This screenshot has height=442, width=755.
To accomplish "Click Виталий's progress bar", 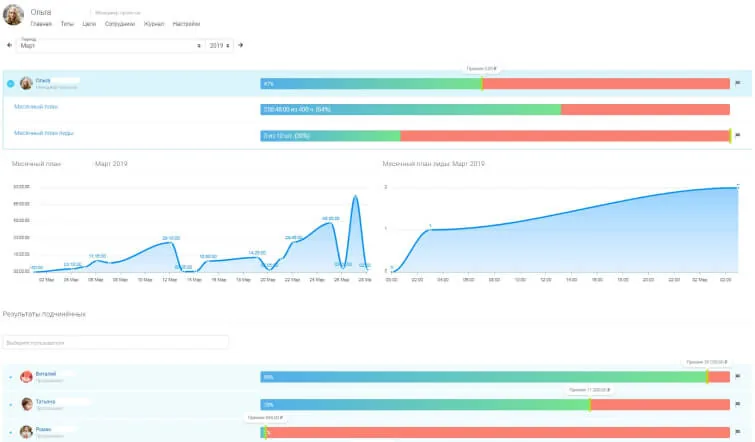I will click(495, 377).
